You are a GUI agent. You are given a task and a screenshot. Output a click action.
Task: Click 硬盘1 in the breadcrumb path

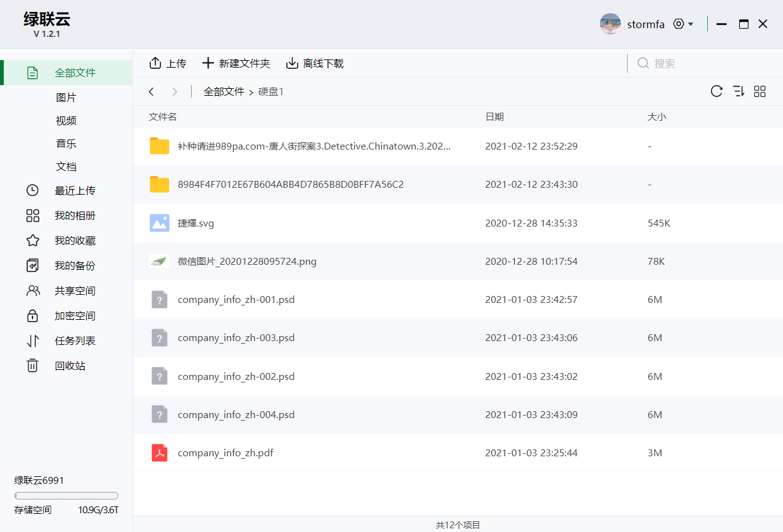click(271, 91)
